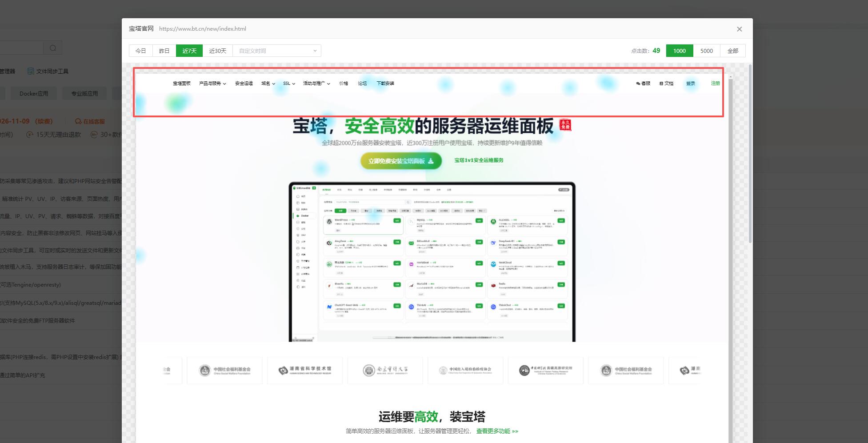The image size is (868, 443).
Task: Click the red 永久免费 seal badge
Action: point(565,125)
